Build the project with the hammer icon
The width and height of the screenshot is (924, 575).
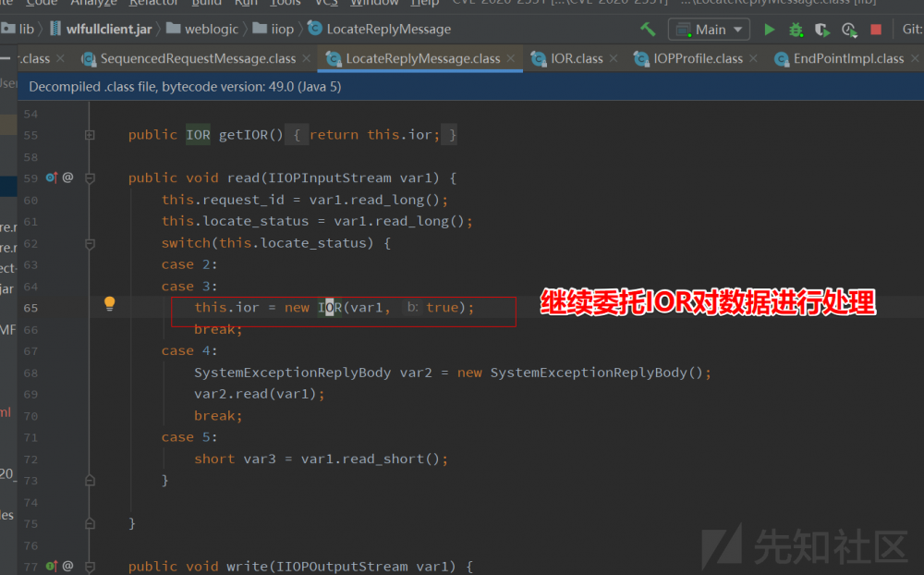pos(648,29)
